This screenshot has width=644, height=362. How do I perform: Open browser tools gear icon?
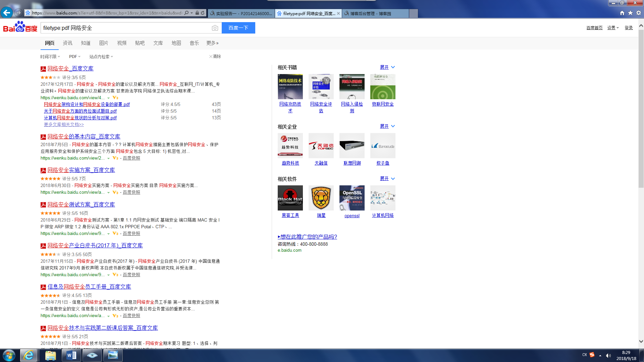tap(639, 13)
